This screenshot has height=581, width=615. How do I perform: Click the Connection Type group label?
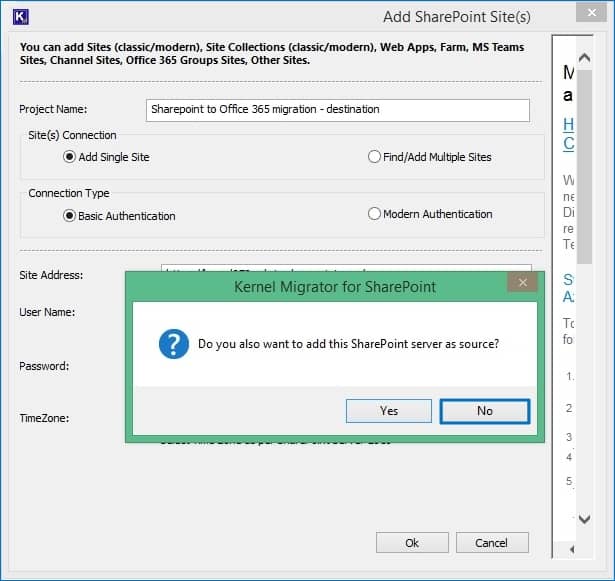point(69,193)
